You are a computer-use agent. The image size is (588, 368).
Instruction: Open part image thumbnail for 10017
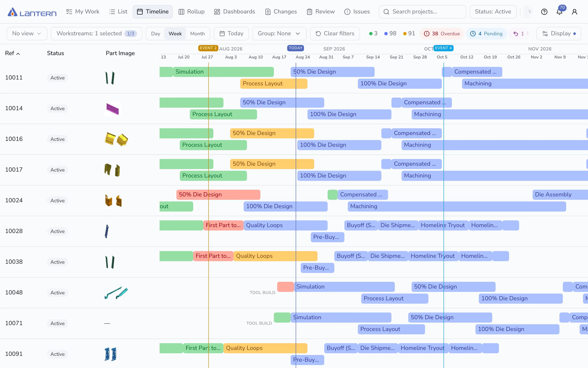pos(112,170)
